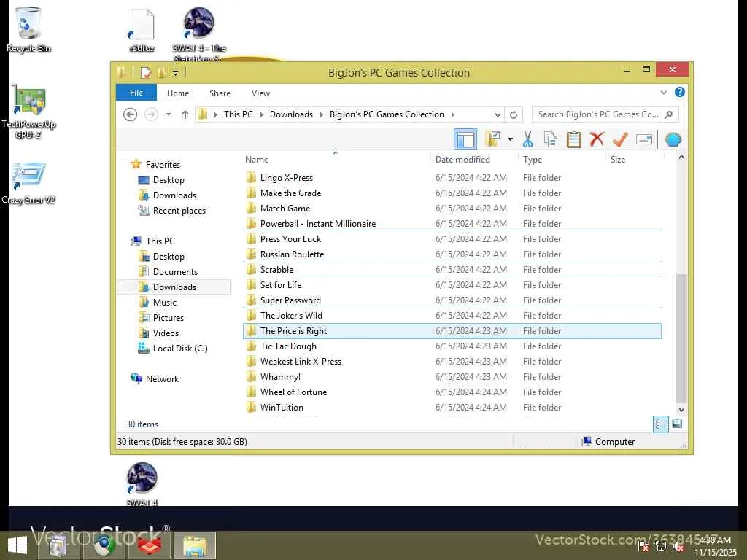This screenshot has width=747, height=560.
Task: Click the Paste clipboard icon
Action: coord(573,139)
